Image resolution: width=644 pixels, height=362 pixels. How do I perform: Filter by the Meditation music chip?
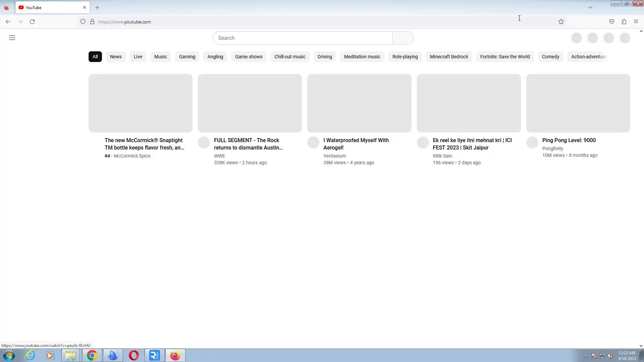click(362, 57)
